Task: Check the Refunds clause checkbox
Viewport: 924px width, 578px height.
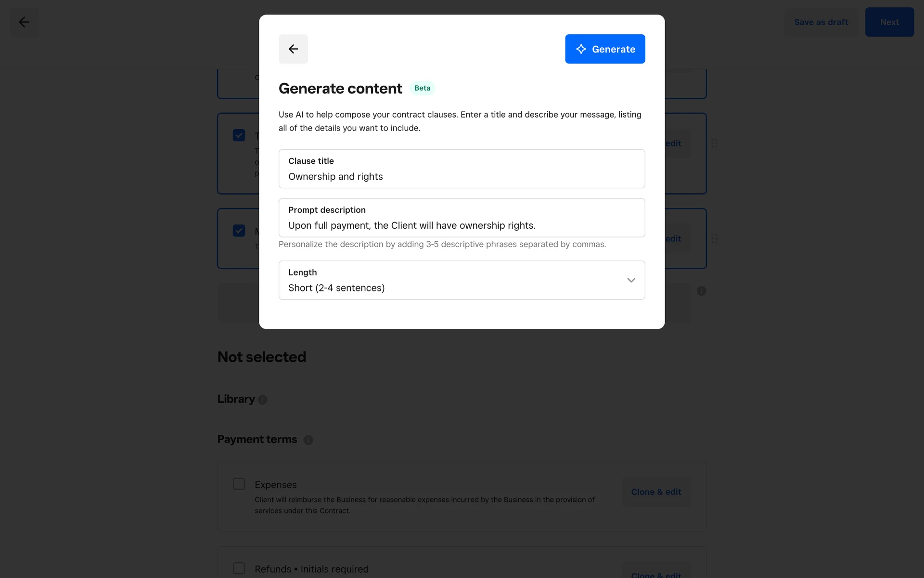Action: pyautogui.click(x=239, y=568)
